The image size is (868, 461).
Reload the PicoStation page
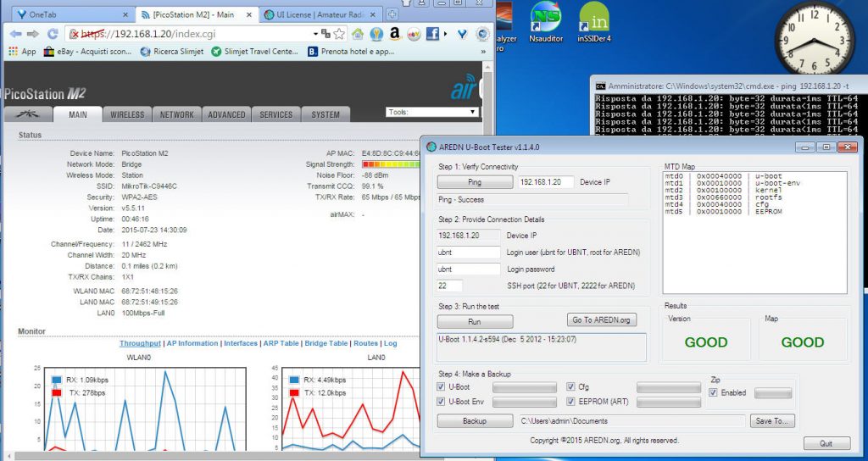pyautogui.click(x=53, y=34)
